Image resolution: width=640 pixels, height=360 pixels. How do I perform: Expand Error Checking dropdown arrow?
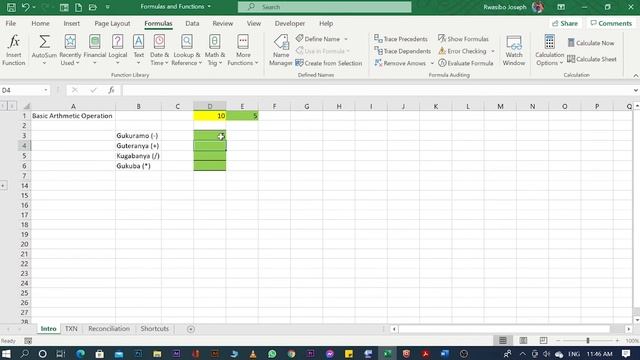pyautogui.click(x=493, y=51)
